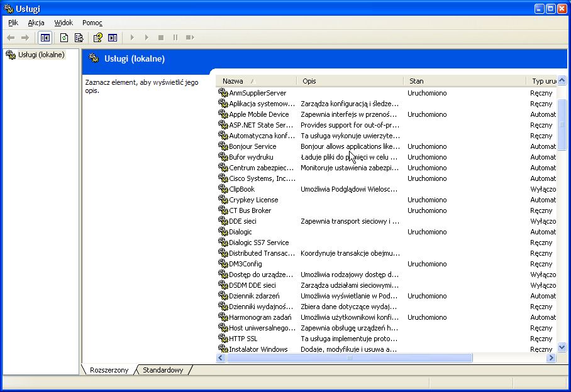
Task: Sort by the Nazwa column header
Action: [257, 81]
